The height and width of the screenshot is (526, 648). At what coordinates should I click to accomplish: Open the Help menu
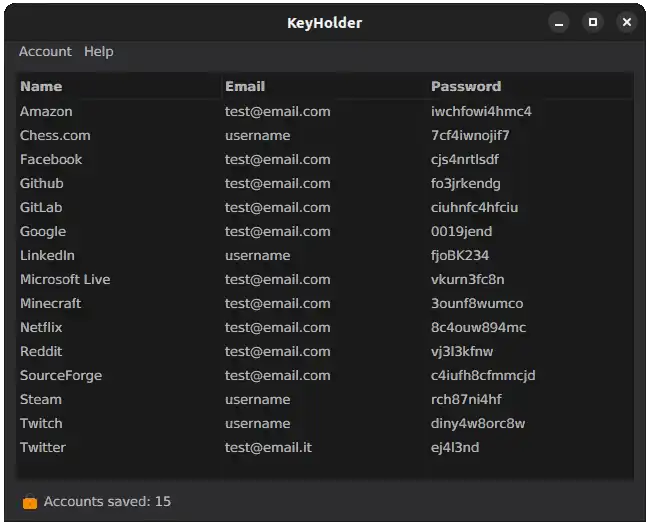click(99, 52)
